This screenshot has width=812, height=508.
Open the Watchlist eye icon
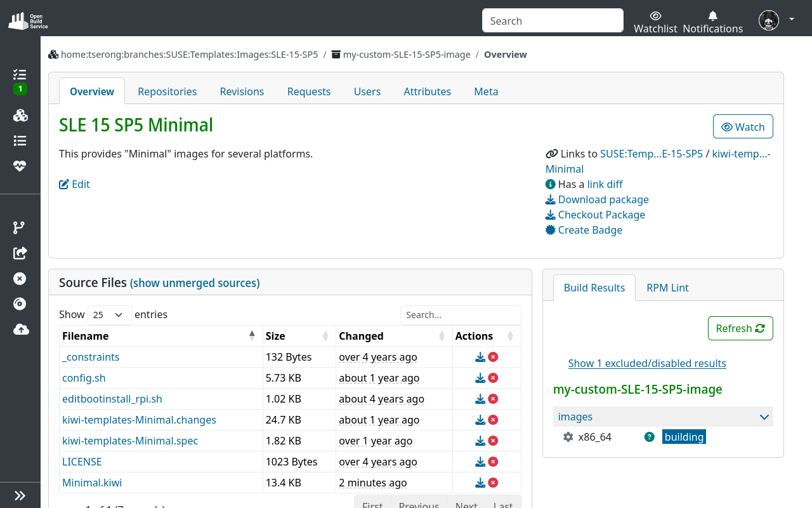(x=655, y=16)
